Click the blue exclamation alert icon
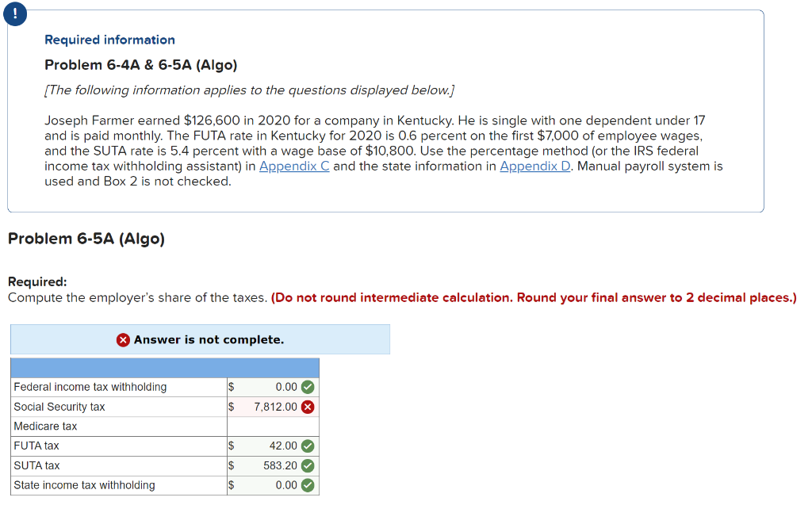Image resolution: width=812 pixels, height=505 pixels. pos(15,14)
